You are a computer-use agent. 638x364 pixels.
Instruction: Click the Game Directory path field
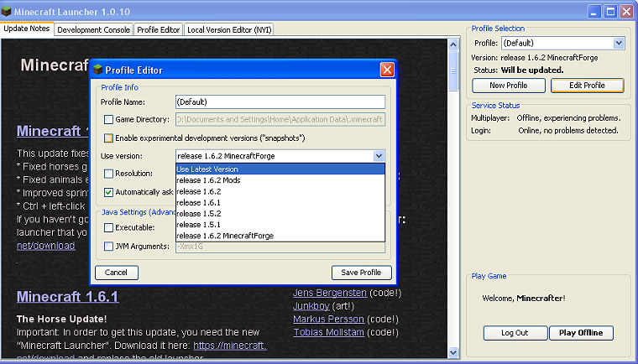pos(280,120)
